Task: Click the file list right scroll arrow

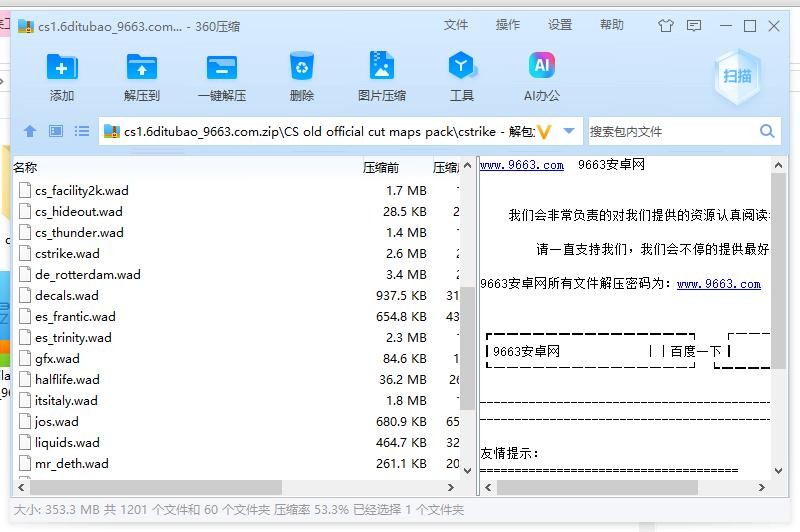Action: pyautogui.click(x=451, y=487)
